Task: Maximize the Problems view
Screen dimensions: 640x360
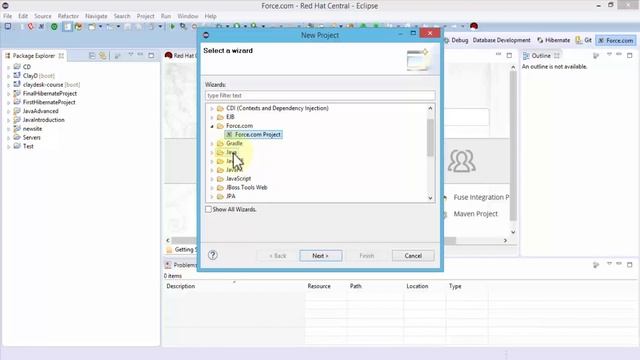Action: point(630,264)
